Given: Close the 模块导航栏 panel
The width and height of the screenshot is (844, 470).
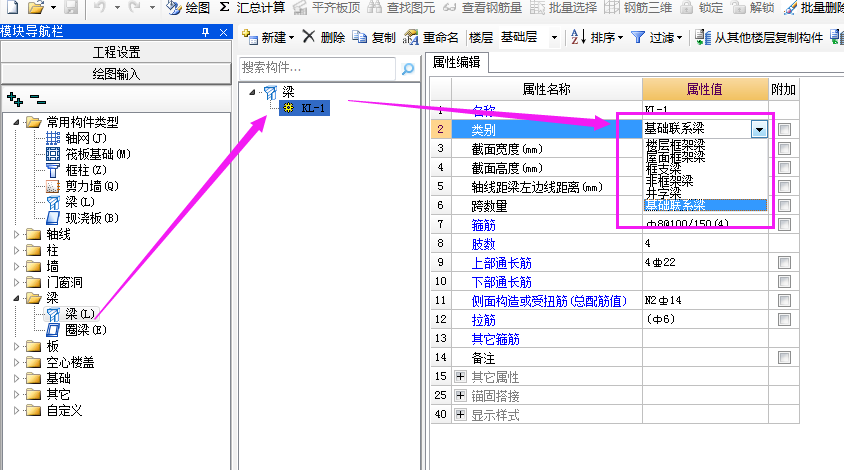Looking at the screenshot, I should (x=223, y=32).
